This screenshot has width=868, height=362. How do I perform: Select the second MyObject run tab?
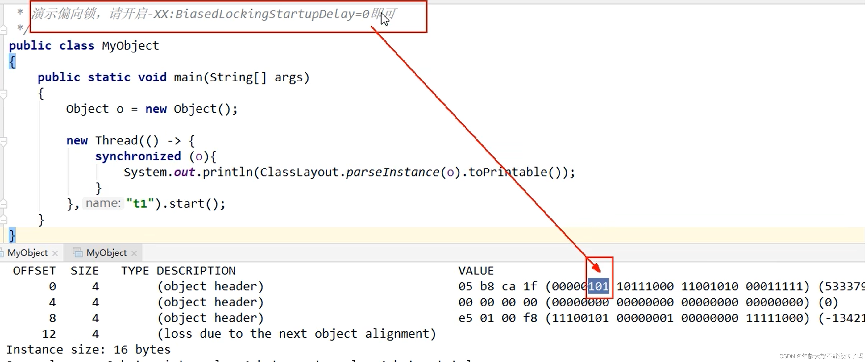(x=106, y=253)
